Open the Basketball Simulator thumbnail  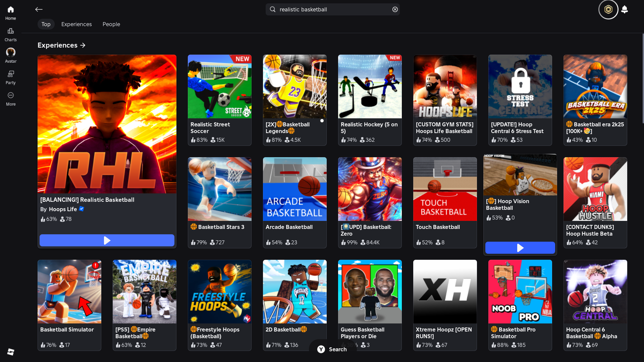pyautogui.click(x=69, y=292)
